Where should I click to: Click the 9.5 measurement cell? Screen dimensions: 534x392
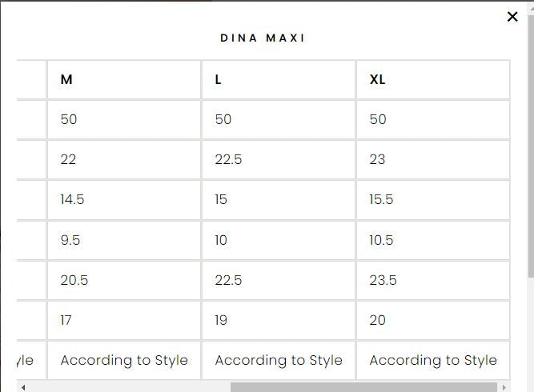tap(70, 240)
